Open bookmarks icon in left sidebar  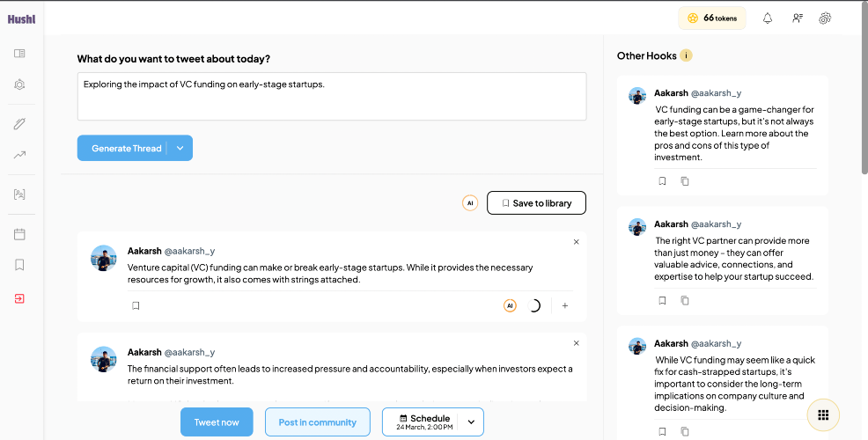19,265
